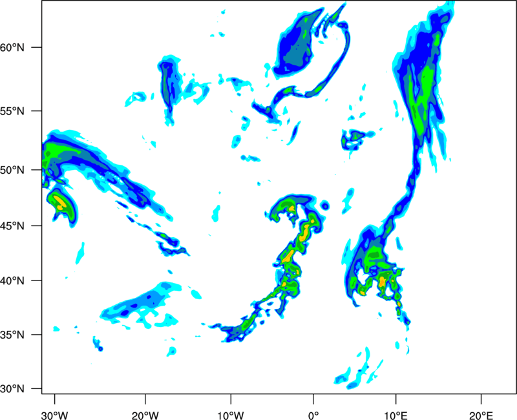Click the 50°N latitude label
This screenshot has width=517, height=420.
point(12,170)
